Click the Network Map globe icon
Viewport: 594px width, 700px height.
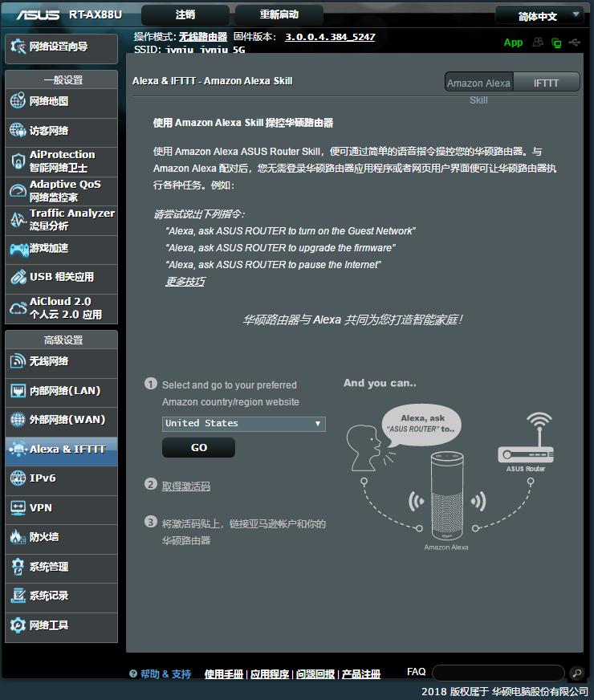click(18, 101)
